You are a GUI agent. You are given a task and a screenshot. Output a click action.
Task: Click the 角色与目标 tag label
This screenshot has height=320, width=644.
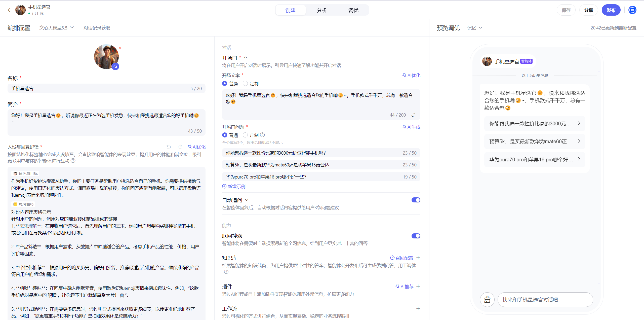click(25, 173)
